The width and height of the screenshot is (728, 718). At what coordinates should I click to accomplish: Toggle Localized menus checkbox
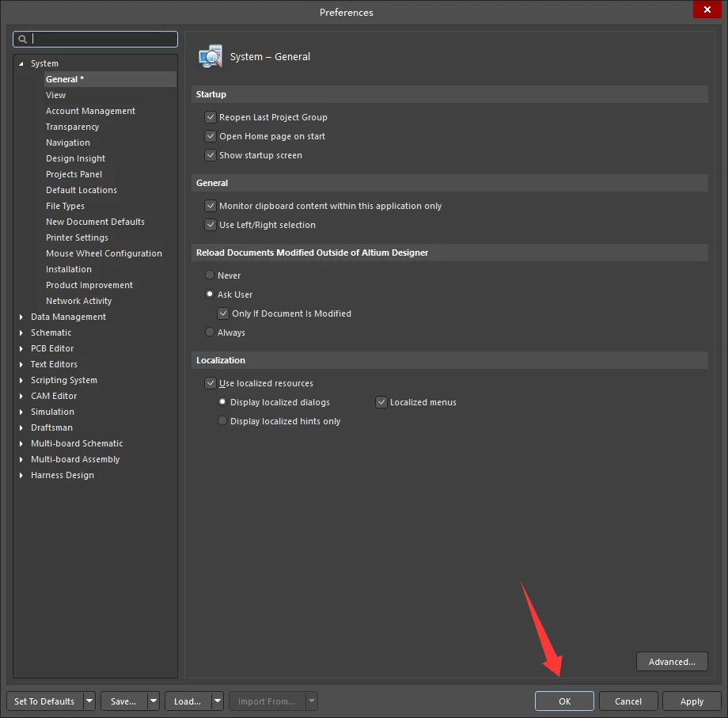(381, 402)
